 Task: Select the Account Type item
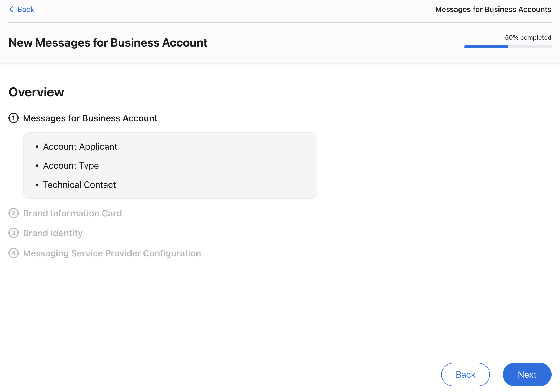(71, 166)
